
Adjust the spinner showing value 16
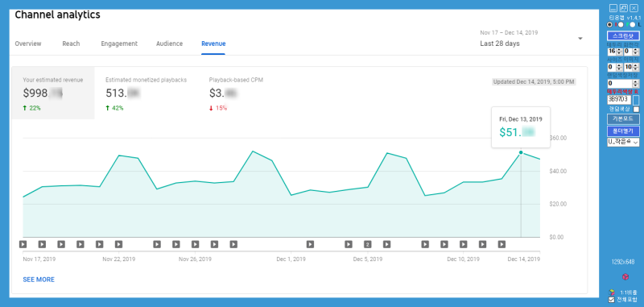click(615, 52)
